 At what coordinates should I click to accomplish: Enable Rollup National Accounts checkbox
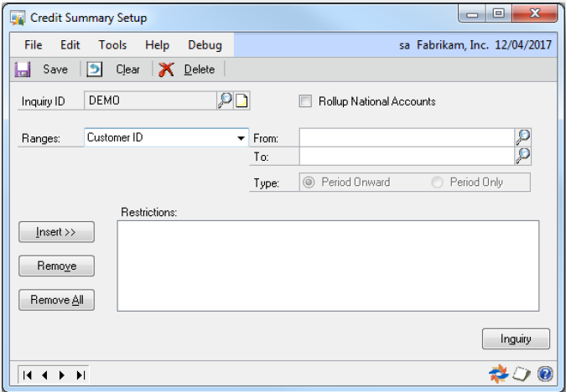(x=305, y=101)
